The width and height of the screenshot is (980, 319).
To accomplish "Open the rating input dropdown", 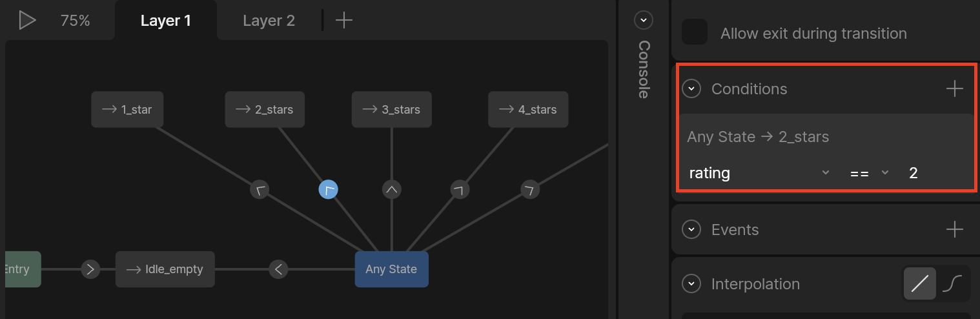I will point(759,173).
